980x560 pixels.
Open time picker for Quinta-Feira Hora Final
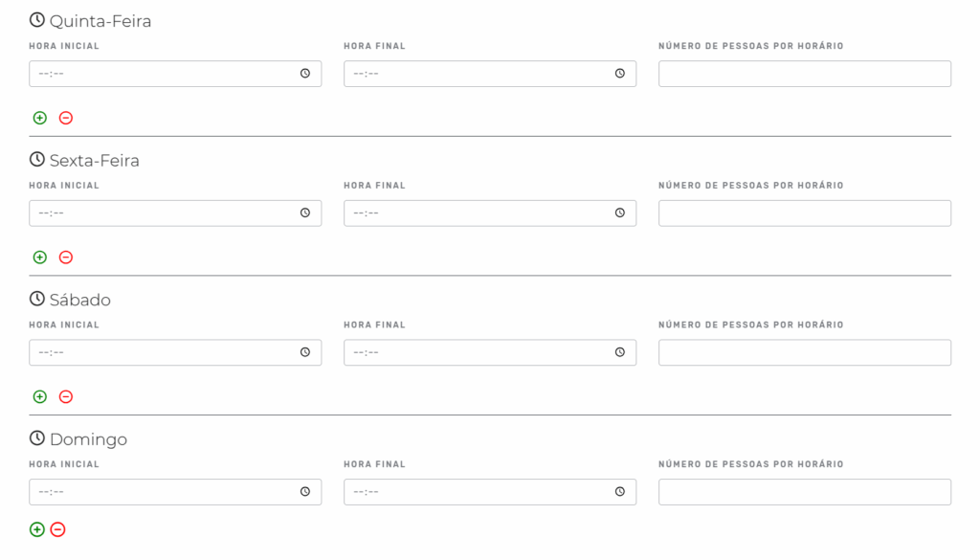620,73
